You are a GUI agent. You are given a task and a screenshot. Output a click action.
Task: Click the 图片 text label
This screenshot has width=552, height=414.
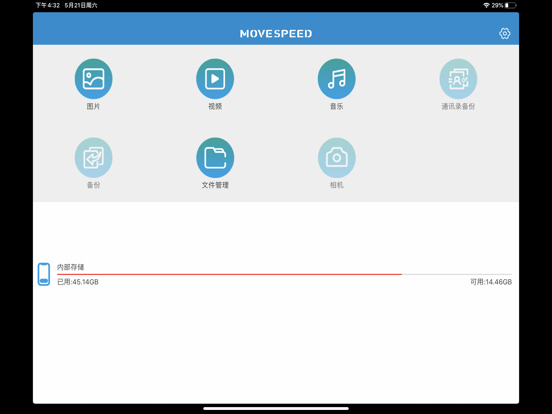tap(93, 106)
